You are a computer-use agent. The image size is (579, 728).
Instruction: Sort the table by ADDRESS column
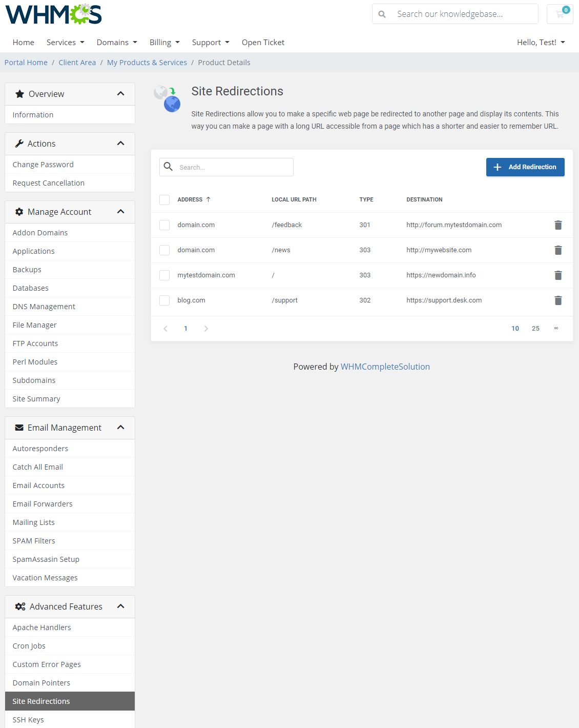(194, 199)
